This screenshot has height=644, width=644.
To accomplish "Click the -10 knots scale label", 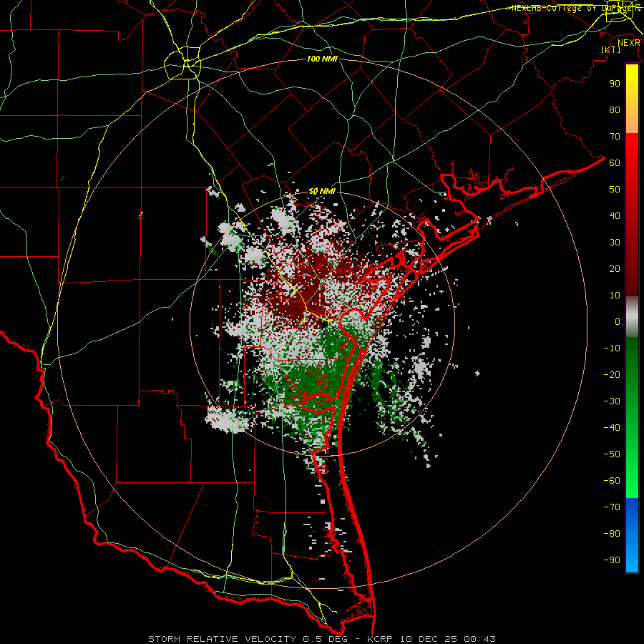I will [x=612, y=348].
